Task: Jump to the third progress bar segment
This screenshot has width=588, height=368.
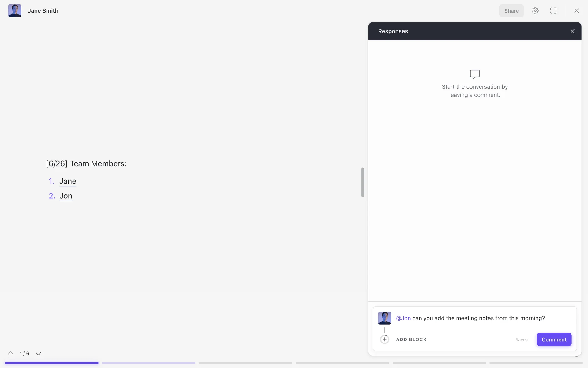Action: tap(245, 363)
